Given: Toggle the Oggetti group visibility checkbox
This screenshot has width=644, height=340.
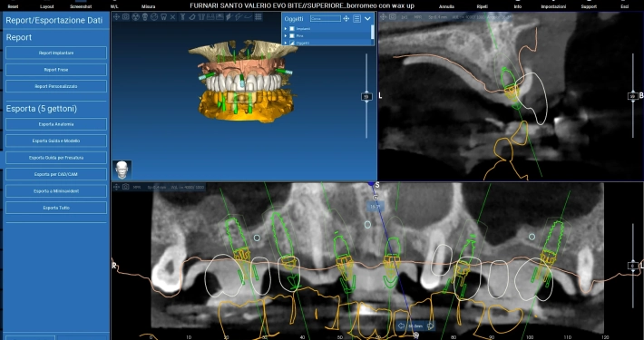Looking at the screenshot, I should click(x=291, y=43).
